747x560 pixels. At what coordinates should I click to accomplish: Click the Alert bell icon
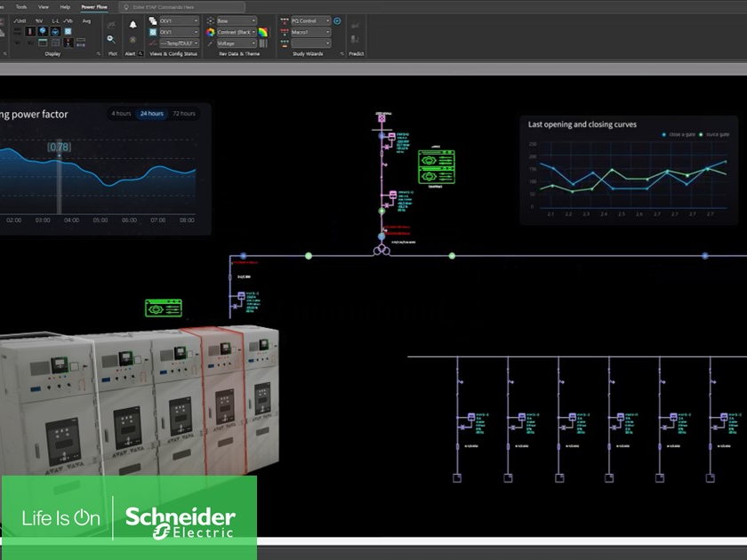[x=133, y=24]
